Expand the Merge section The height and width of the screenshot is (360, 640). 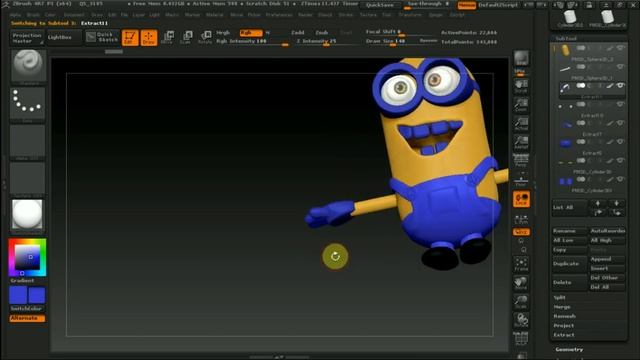pos(562,307)
